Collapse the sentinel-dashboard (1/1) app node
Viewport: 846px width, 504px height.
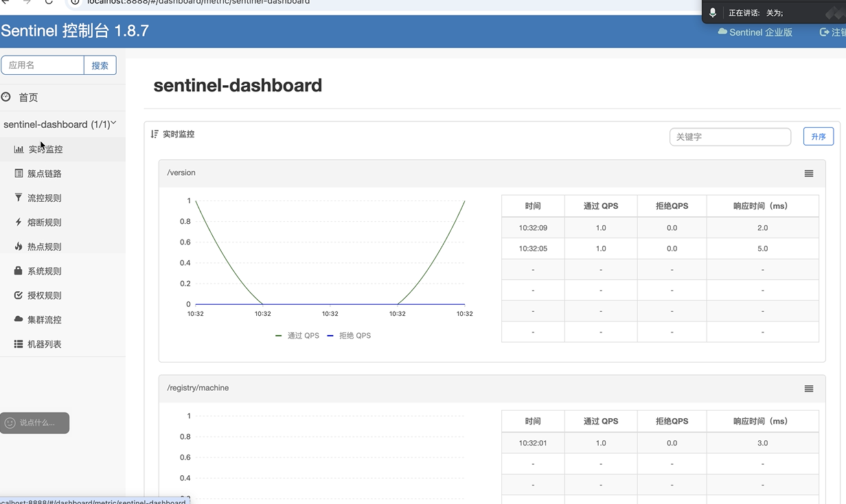coord(60,124)
